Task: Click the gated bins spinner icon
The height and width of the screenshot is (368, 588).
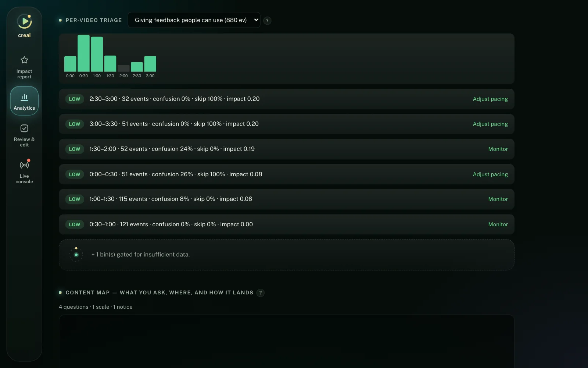Action: 76,255
